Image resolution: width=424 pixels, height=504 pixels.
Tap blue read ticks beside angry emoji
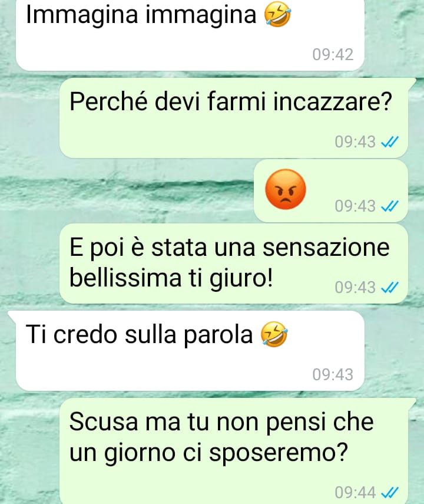pyautogui.click(x=389, y=206)
